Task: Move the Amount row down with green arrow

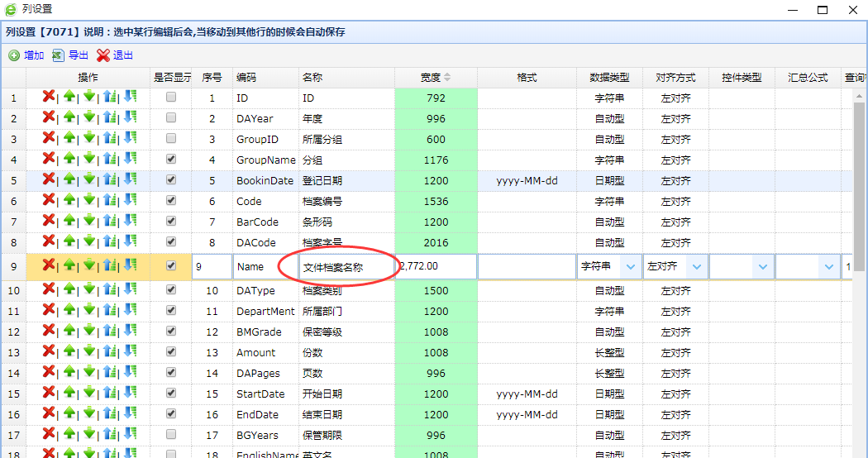Action: tap(89, 352)
